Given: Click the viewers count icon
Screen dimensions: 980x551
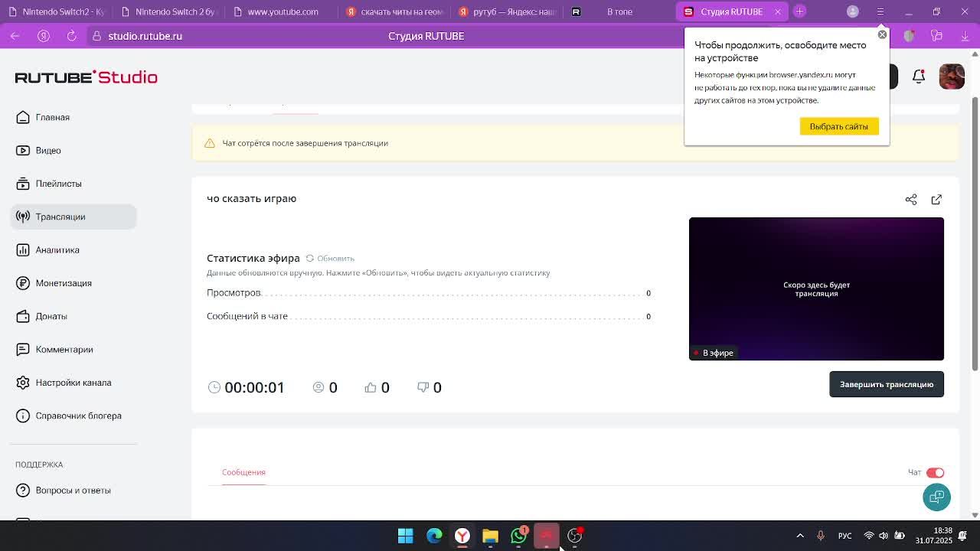Looking at the screenshot, I should pos(318,387).
